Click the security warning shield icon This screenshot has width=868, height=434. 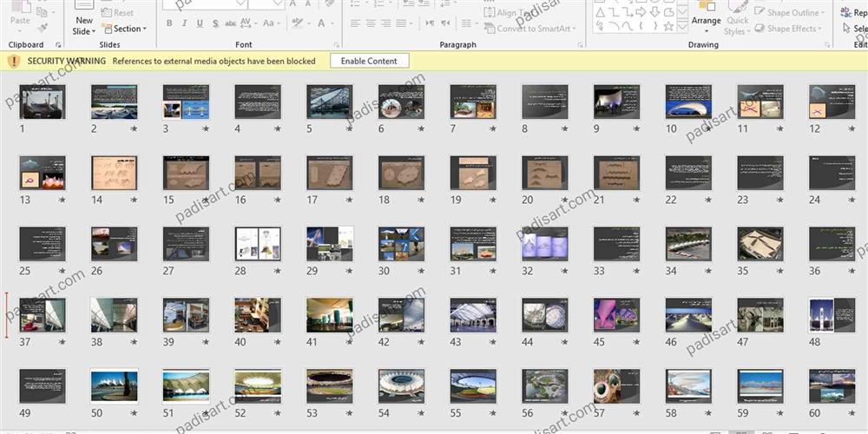[x=14, y=62]
